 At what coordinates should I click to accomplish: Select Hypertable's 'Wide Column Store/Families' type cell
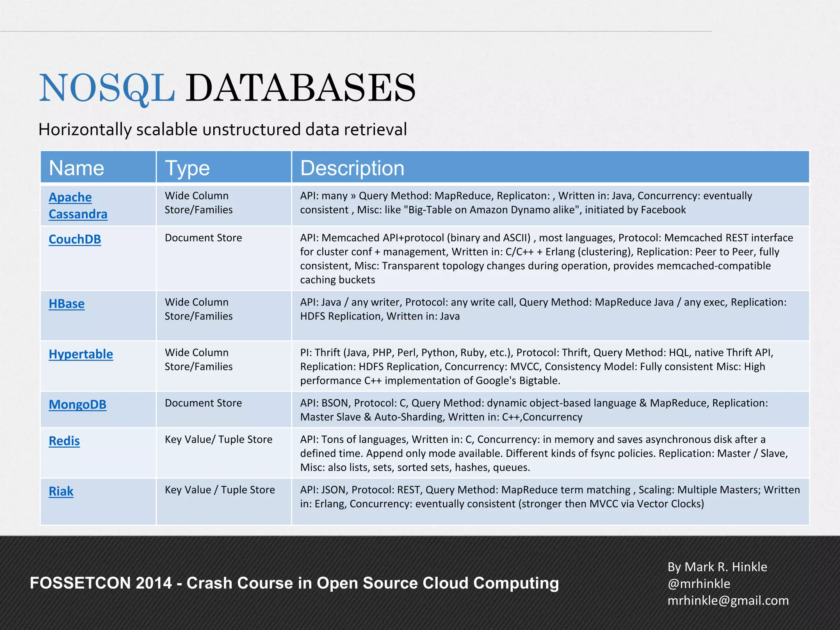(x=224, y=366)
